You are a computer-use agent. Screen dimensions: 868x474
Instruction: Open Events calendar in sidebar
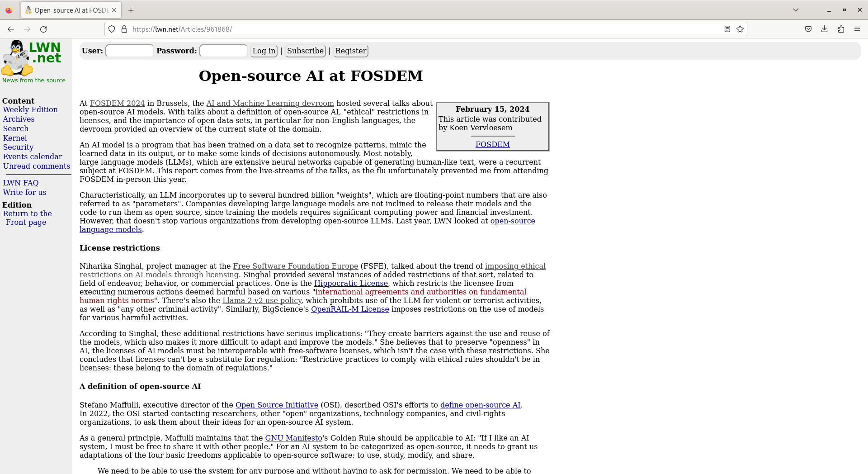tap(33, 156)
